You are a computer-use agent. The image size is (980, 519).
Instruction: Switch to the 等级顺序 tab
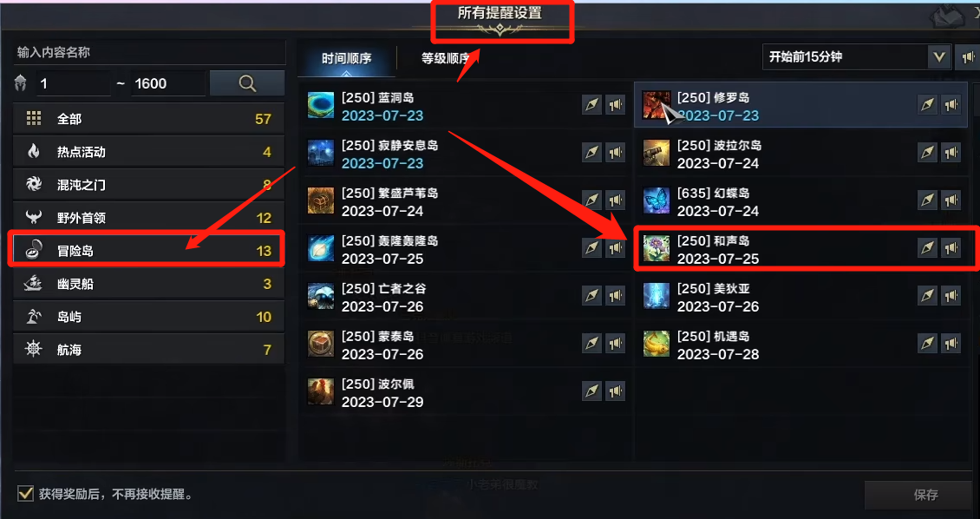(445, 59)
